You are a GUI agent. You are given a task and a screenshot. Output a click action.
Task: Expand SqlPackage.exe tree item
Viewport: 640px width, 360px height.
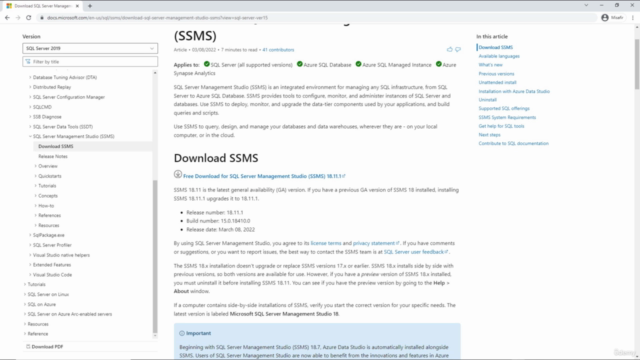click(x=30, y=235)
